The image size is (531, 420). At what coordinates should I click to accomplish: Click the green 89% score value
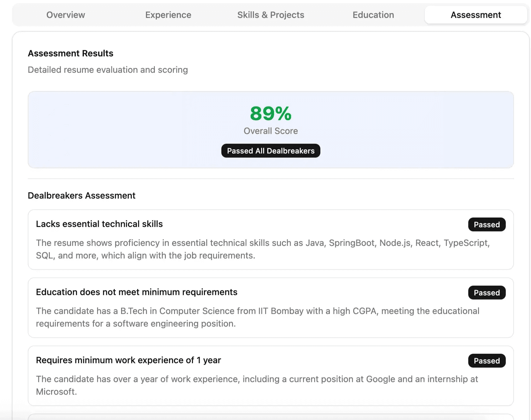coord(271,114)
